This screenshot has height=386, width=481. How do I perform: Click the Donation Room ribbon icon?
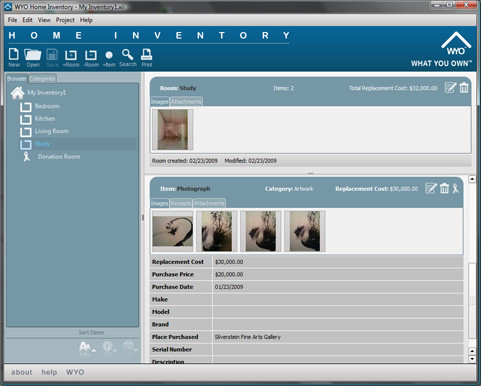(26, 156)
